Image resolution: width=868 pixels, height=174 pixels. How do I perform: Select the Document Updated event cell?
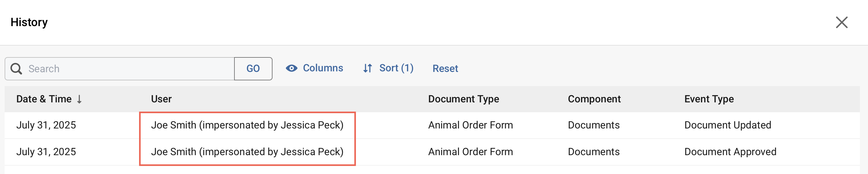click(x=727, y=125)
